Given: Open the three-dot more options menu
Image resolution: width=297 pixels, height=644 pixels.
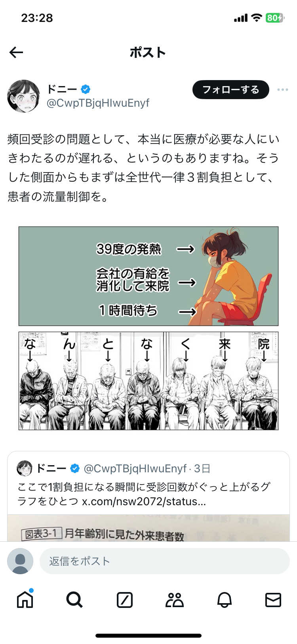Looking at the screenshot, I should click(283, 90).
